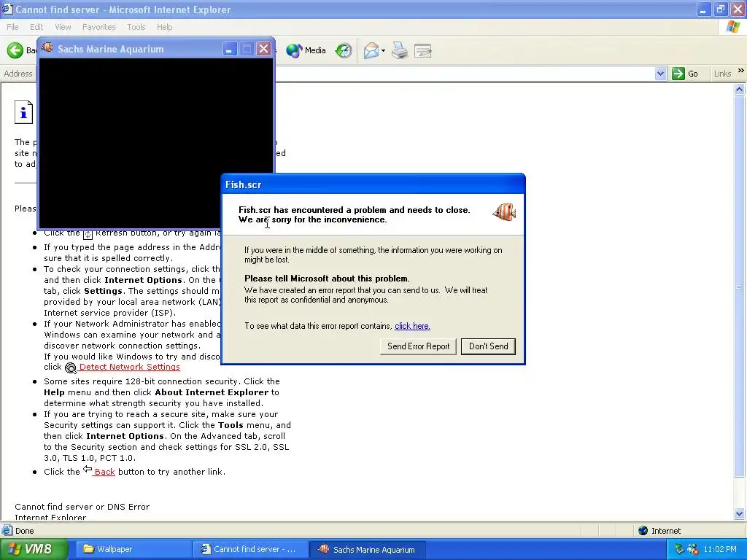
Task: Click the first system tray icon
Action: click(x=679, y=549)
